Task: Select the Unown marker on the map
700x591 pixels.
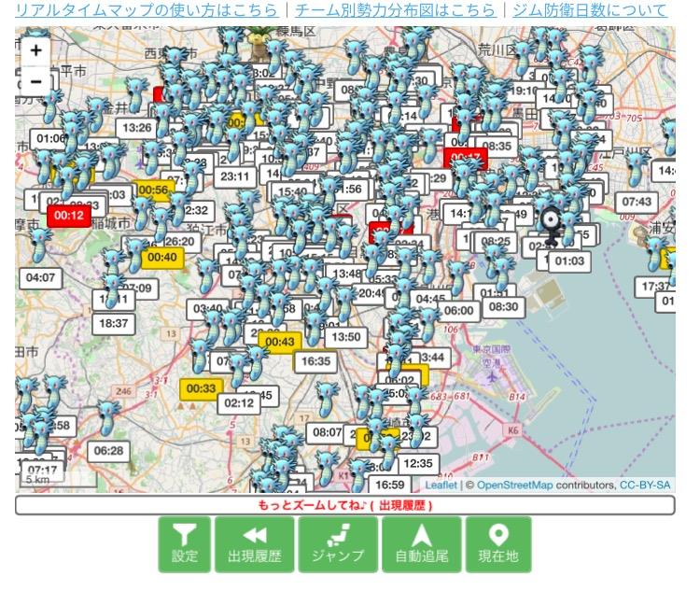Action: pyautogui.click(x=550, y=227)
